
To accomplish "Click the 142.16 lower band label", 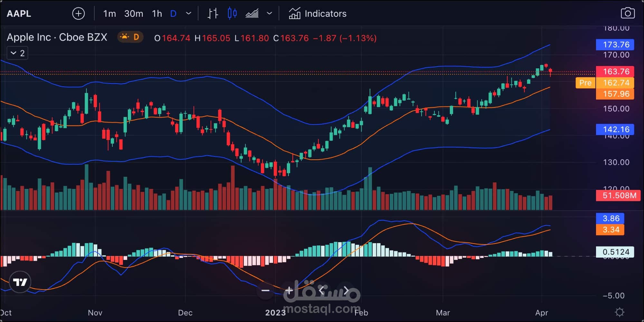I will 615,129.
